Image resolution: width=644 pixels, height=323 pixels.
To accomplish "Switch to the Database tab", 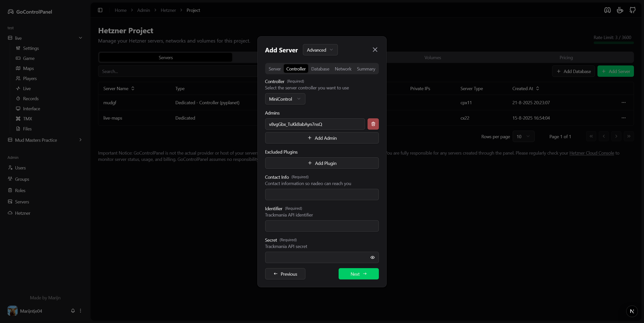I will (320, 69).
